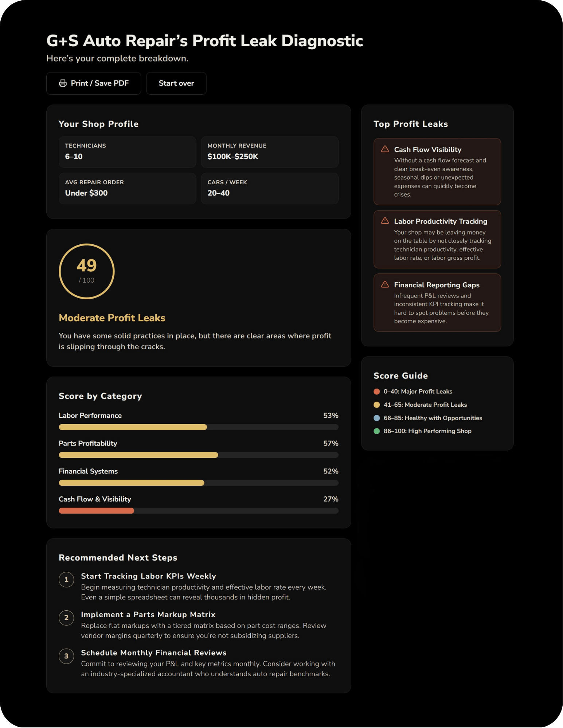Click the Print / Save PDF button
563x728 pixels.
click(94, 83)
